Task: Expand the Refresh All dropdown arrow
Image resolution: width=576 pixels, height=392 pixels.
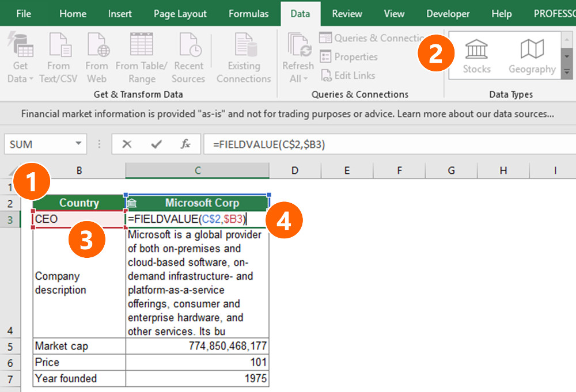Action: tap(306, 79)
